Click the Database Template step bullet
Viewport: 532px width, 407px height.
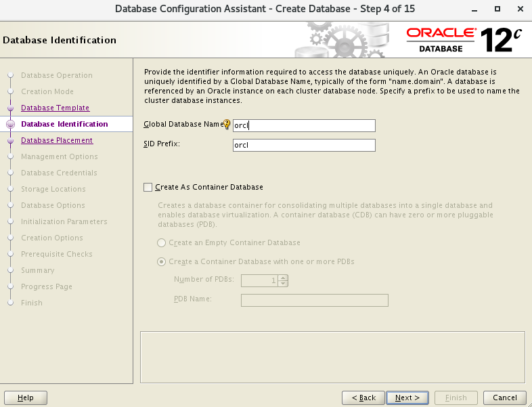[x=11, y=108]
